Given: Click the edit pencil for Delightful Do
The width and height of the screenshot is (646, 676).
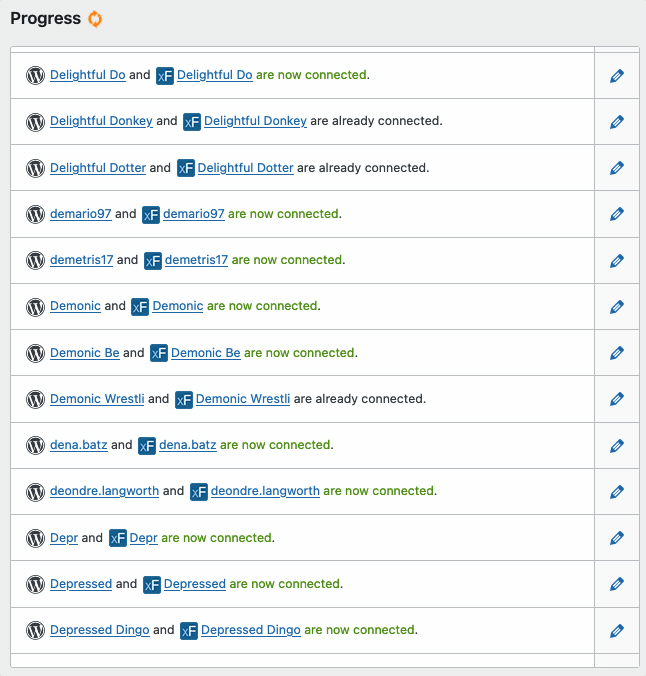Looking at the screenshot, I should coord(617,76).
